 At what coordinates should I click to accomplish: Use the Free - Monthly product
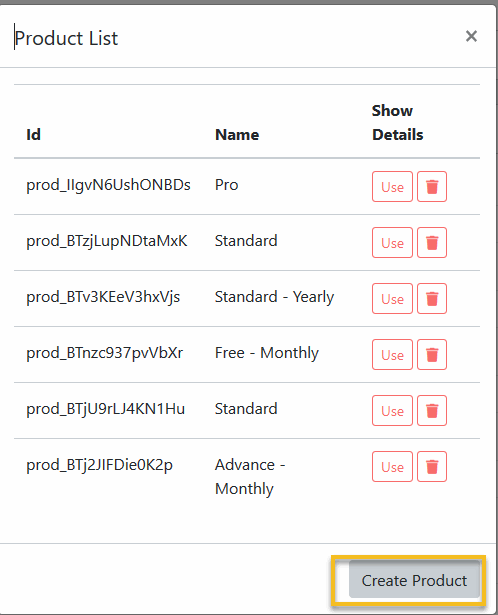point(392,355)
